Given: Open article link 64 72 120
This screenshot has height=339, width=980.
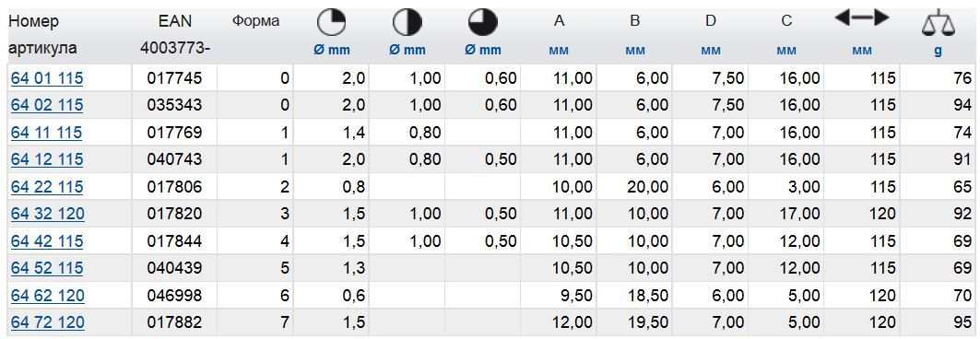Looking at the screenshot, I should tap(48, 322).
